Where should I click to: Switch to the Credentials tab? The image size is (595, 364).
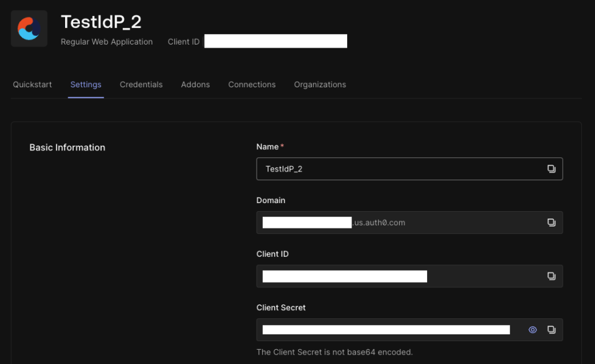(141, 84)
